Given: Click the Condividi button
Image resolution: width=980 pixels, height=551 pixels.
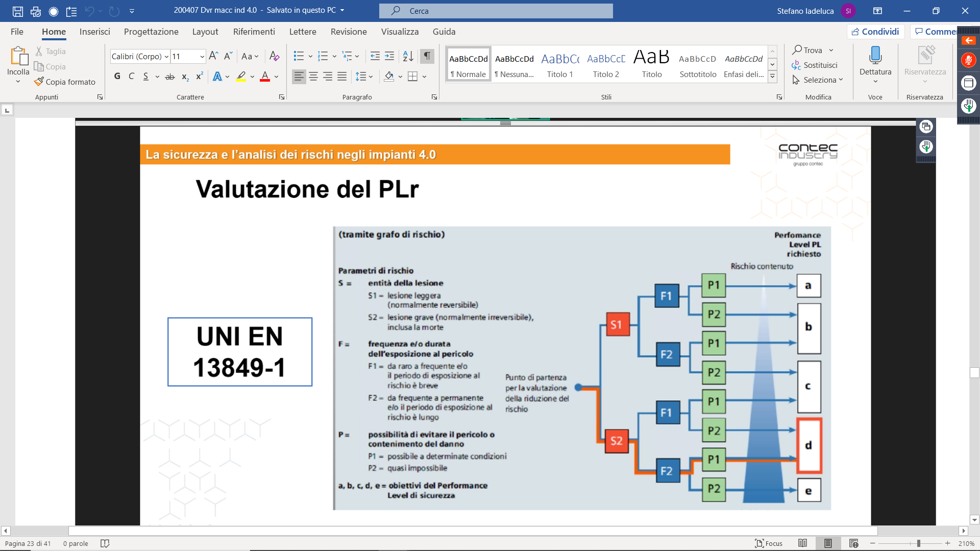Looking at the screenshot, I should [875, 32].
